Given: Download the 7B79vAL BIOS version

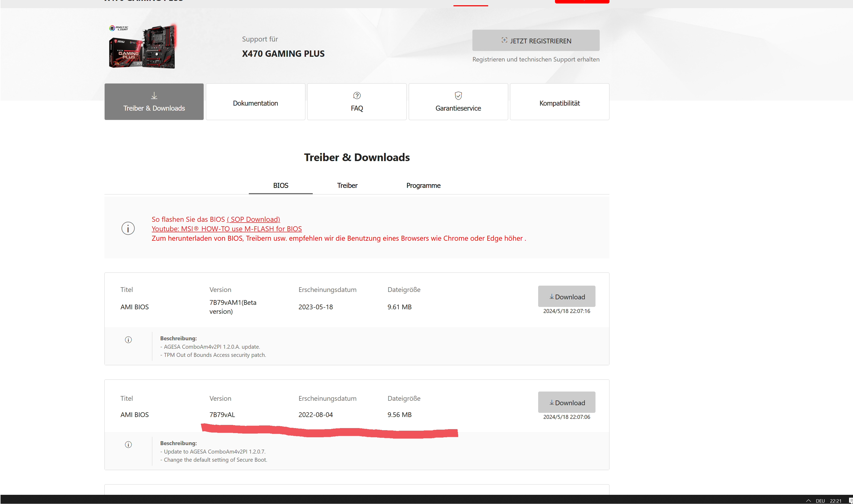Looking at the screenshot, I should pos(566,403).
